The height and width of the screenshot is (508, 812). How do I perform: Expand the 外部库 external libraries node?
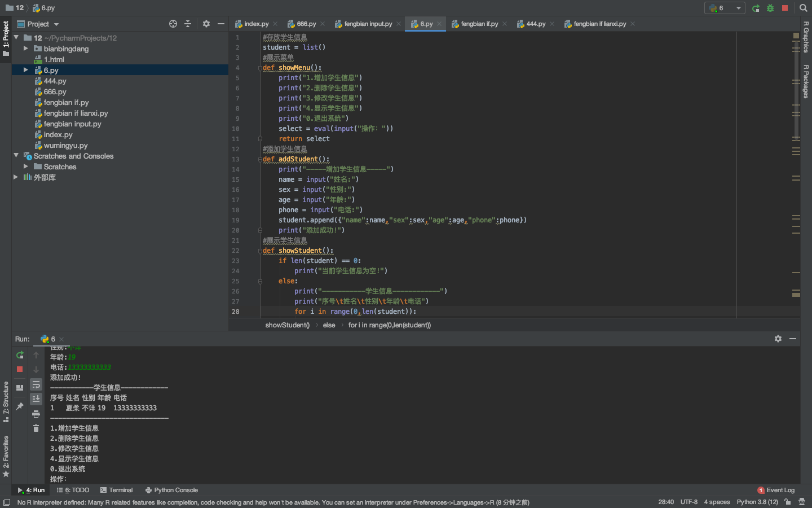[x=16, y=177]
